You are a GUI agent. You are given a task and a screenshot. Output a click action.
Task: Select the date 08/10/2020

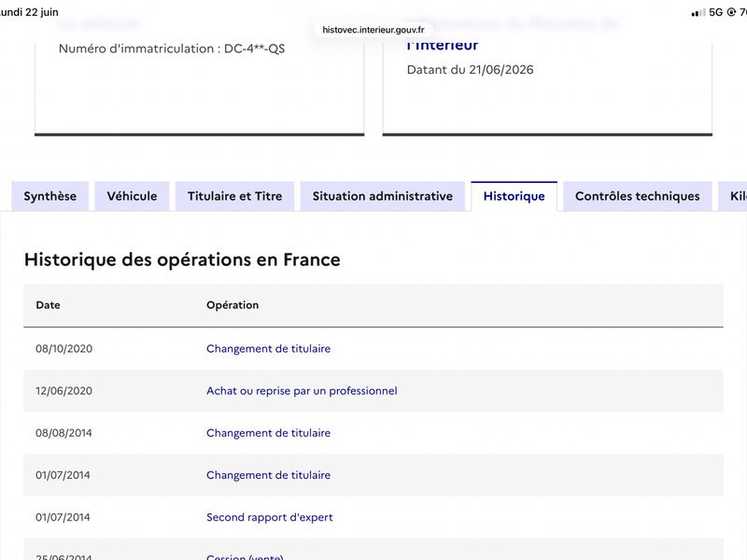[x=63, y=348]
